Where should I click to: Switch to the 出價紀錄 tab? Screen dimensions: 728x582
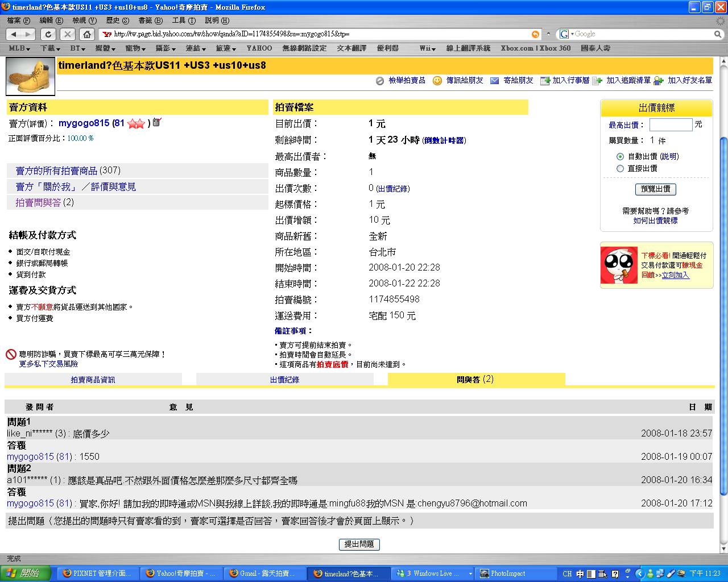click(284, 380)
